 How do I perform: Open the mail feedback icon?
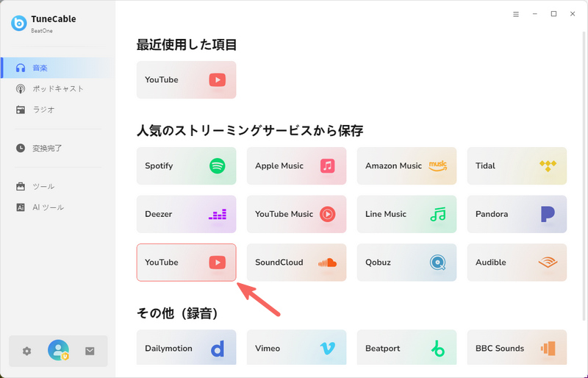point(90,351)
